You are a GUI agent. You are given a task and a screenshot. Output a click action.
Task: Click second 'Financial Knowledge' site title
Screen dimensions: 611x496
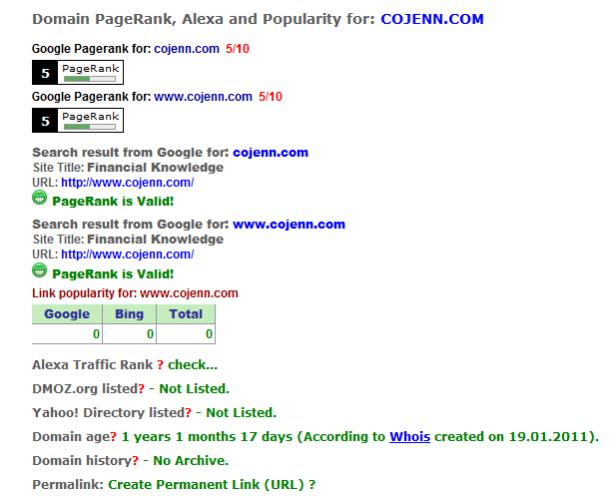(155, 239)
